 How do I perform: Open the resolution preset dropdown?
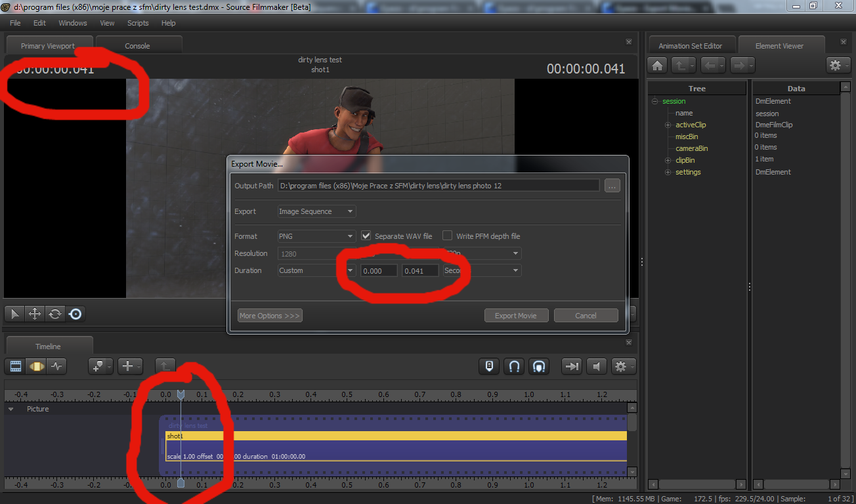pyautogui.click(x=482, y=253)
